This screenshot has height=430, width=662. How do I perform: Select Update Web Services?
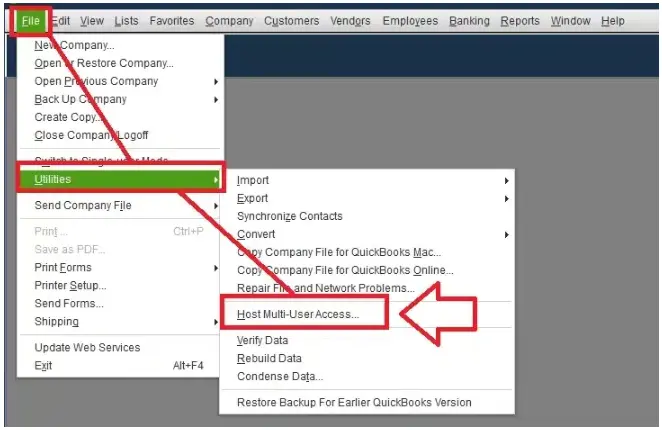click(x=120, y=347)
